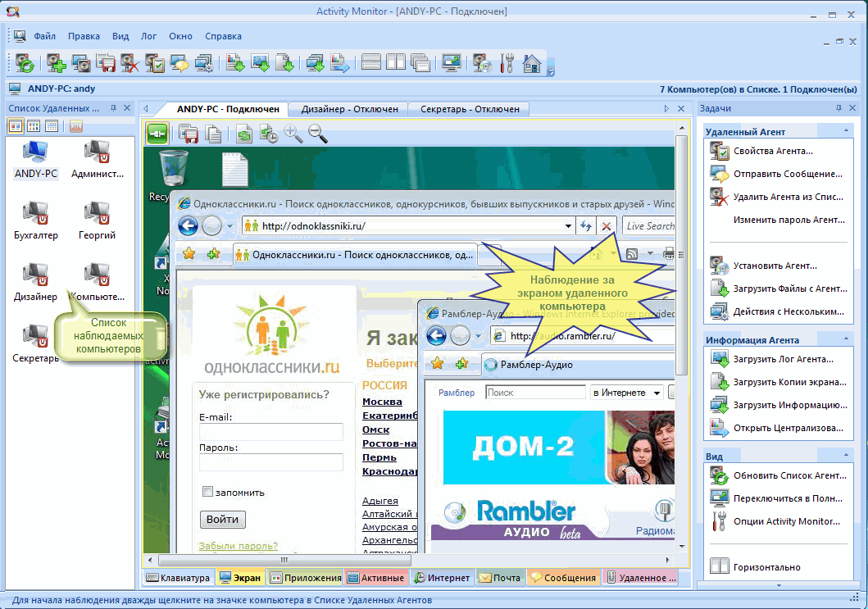Open agent properties icon with checkmark clipboard
Image resolution: width=868 pixels, height=609 pixels.
[154, 63]
